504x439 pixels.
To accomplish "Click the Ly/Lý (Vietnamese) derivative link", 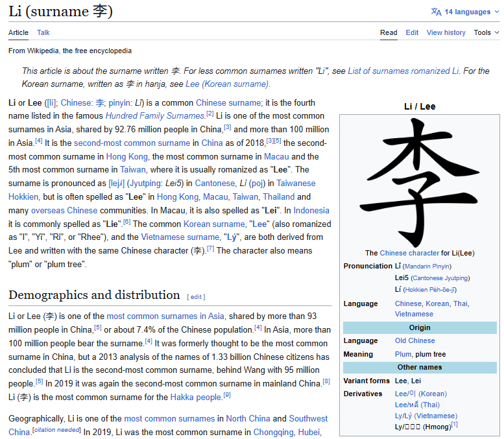I will point(426,416).
